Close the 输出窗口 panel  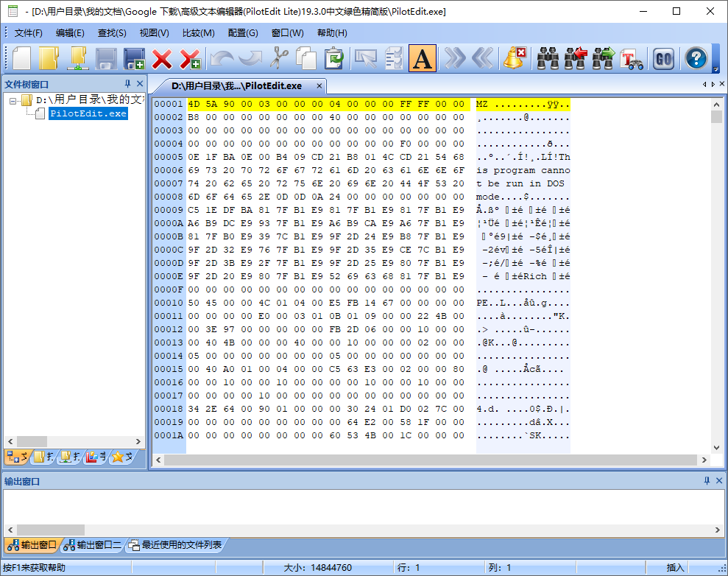point(719,481)
